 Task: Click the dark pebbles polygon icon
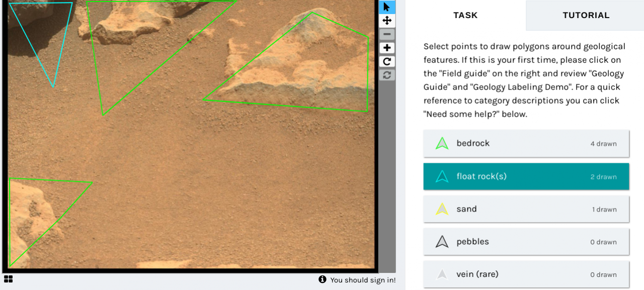[442, 242]
